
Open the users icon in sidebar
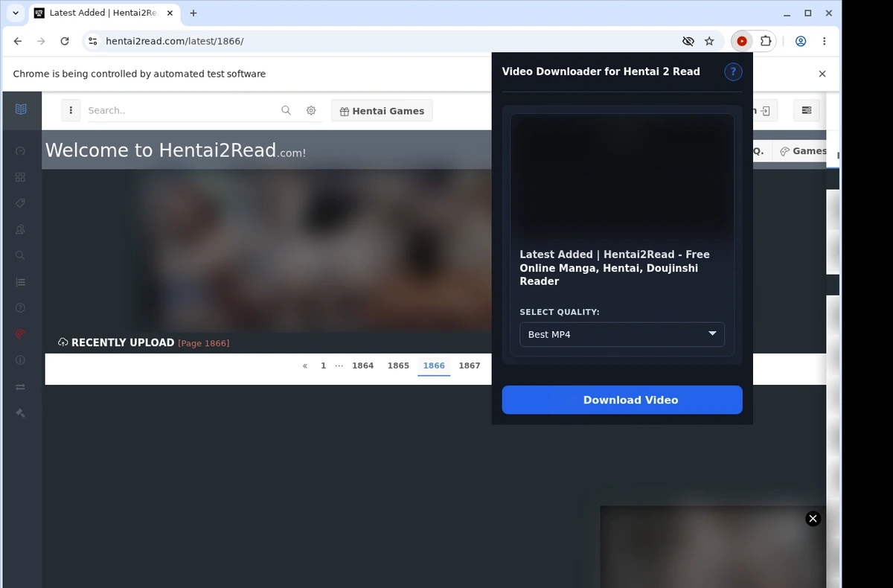click(20, 230)
